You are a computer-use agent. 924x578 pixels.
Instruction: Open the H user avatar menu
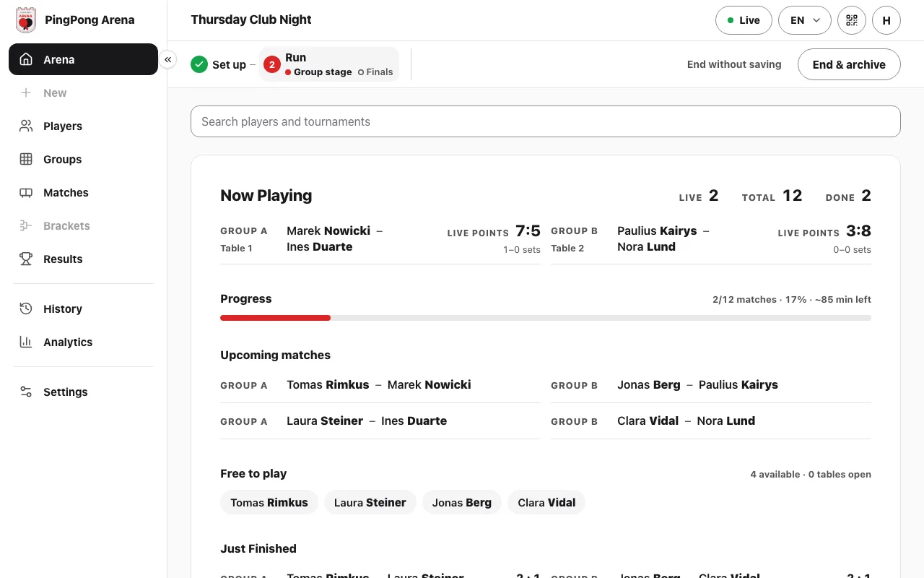pyautogui.click(x=886, y=20)
